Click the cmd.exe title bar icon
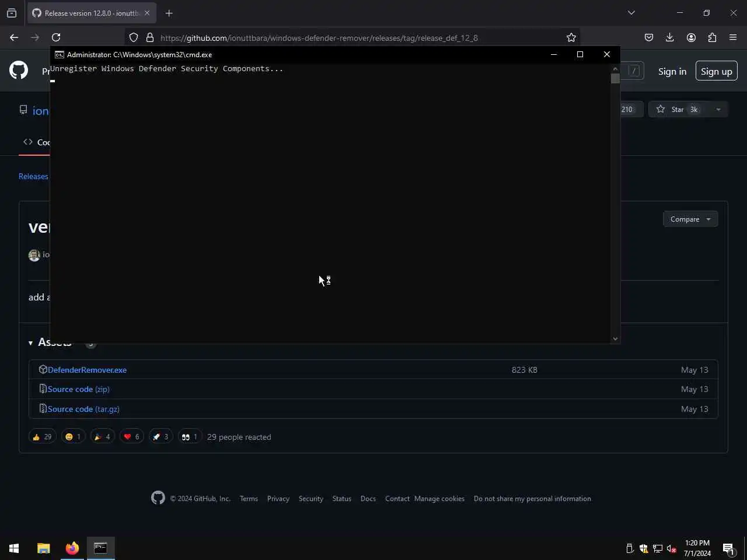Viewport: 747px width, 560px height. click(x=60, y=54)
